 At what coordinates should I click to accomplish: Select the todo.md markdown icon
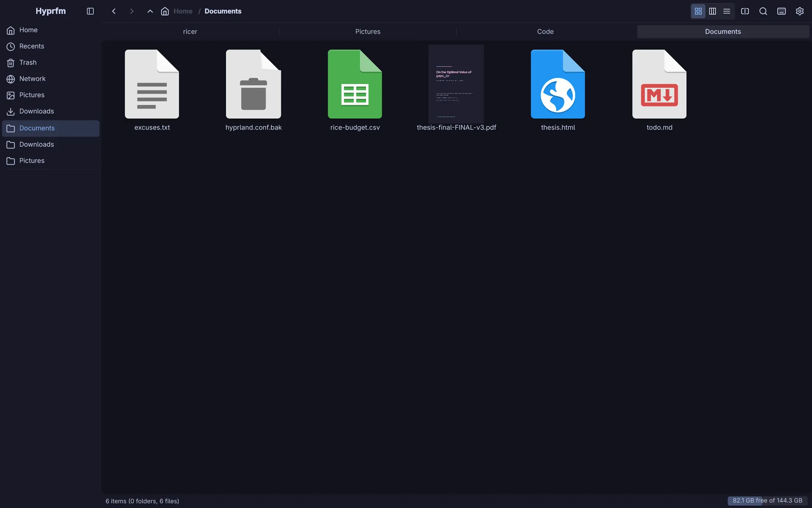(x=659, y=84)
